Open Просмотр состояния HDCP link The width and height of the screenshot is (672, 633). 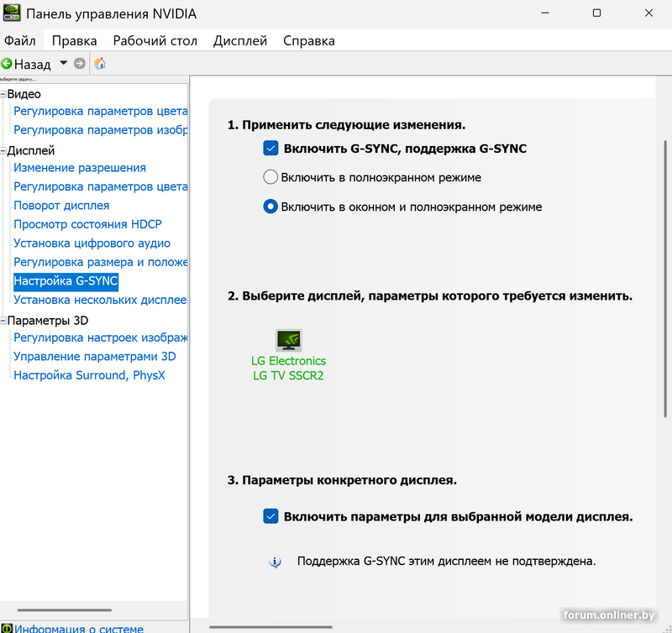tap(88, 224)
